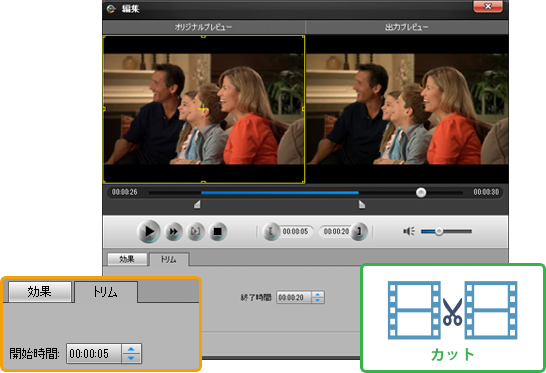Mute audio via the speaker icon

(409, 231)
